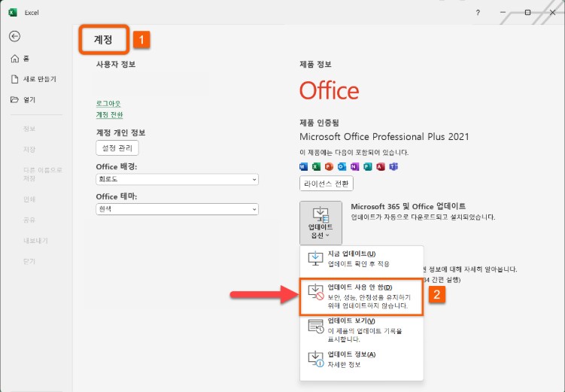Screen dimensions: 565x392
Task: Click the 업데이트 정보 info icon
Action: pos(316,359)
